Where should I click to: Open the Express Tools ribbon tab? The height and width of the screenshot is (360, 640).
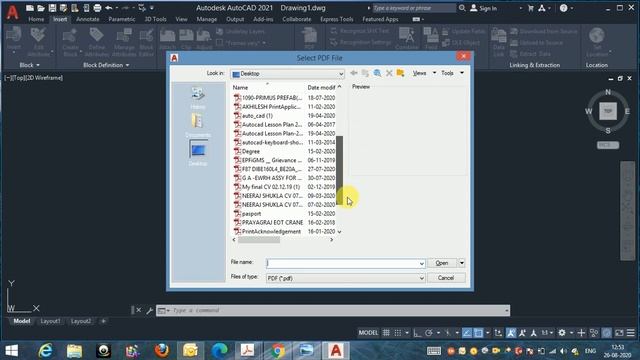point(337,19)
